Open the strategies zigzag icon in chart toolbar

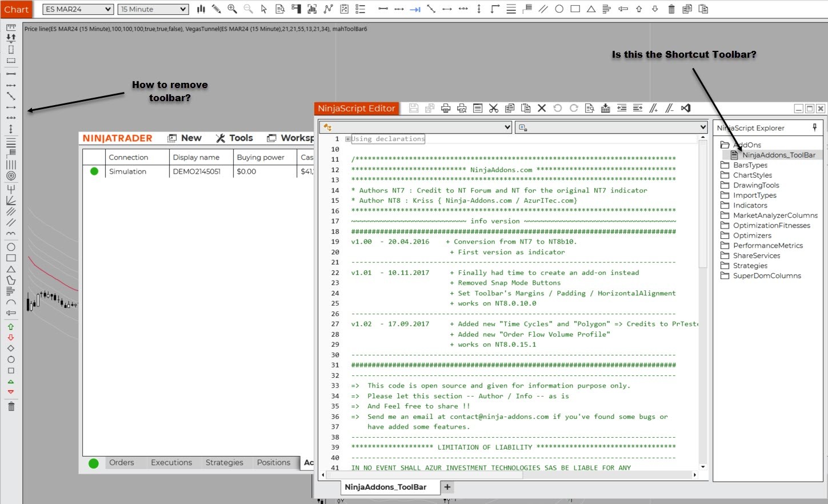pyautogui.click(x=328, y=9)
